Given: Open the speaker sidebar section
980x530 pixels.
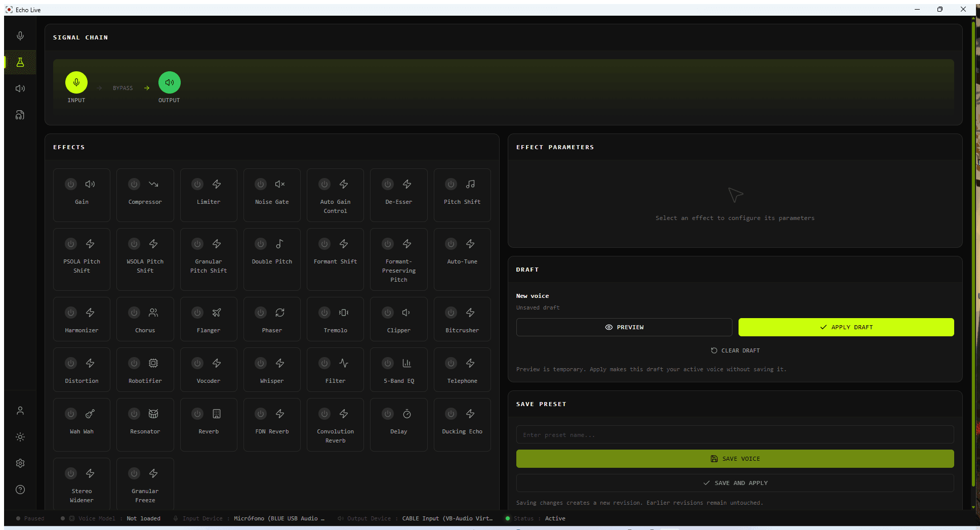Looking at the screenshot, I should 20,89.
